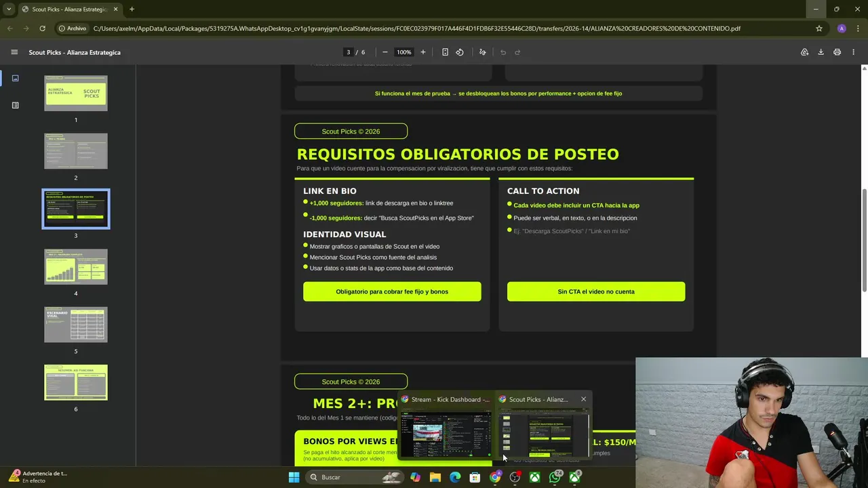Screen dimensions: 868x488
Task: Click 'Mencionar Scout Picks como fuente del analisis'
Action: [373, 258]
